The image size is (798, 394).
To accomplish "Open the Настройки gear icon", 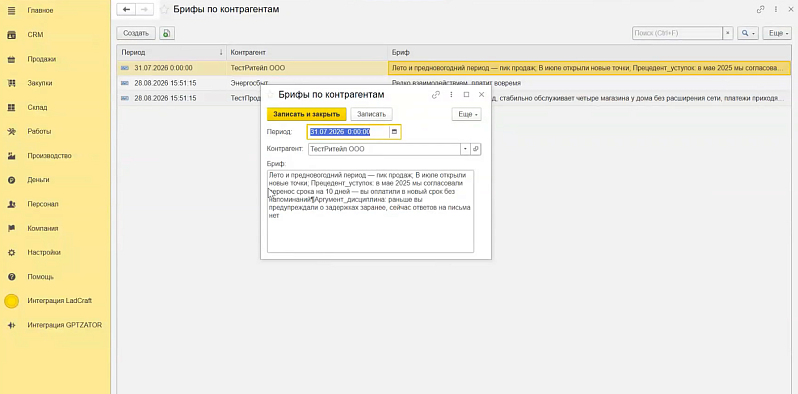I will (11, 252).
